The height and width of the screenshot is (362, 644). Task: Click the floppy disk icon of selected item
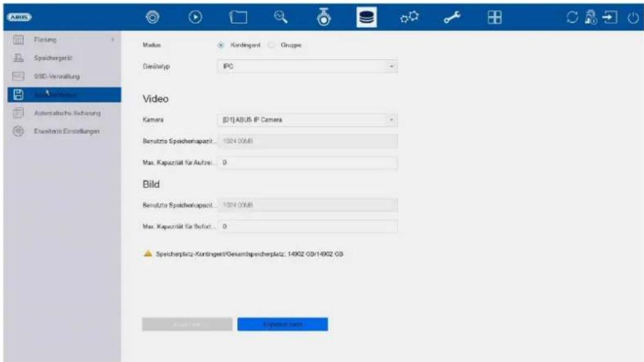[18, 95]
